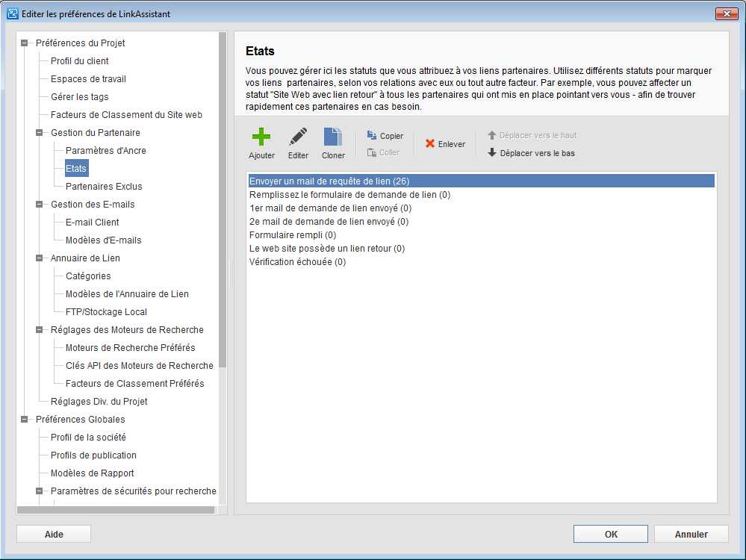Select E-mail Client in the tree

click(93, 223)
